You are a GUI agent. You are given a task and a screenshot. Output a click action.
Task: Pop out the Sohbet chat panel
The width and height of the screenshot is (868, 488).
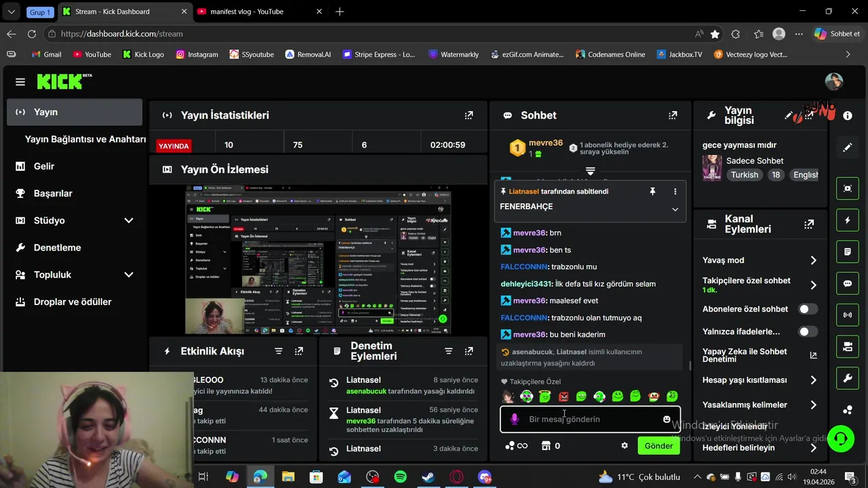coord(673,115)
